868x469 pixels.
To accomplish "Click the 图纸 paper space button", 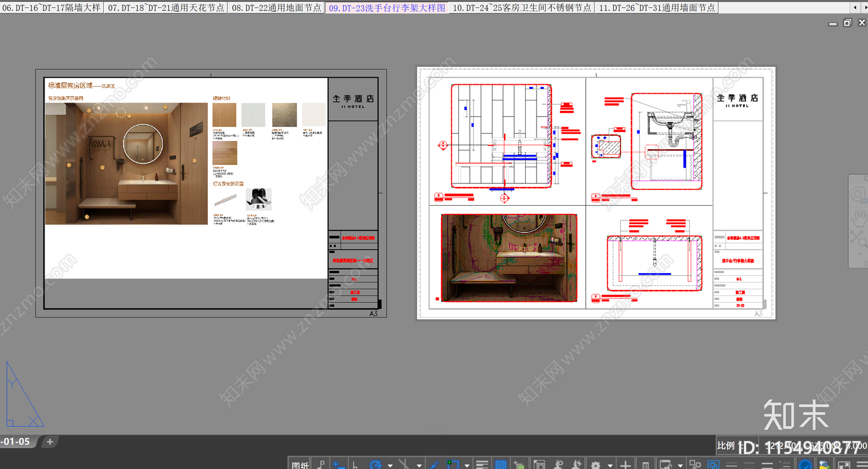I will tap(300, 465).
